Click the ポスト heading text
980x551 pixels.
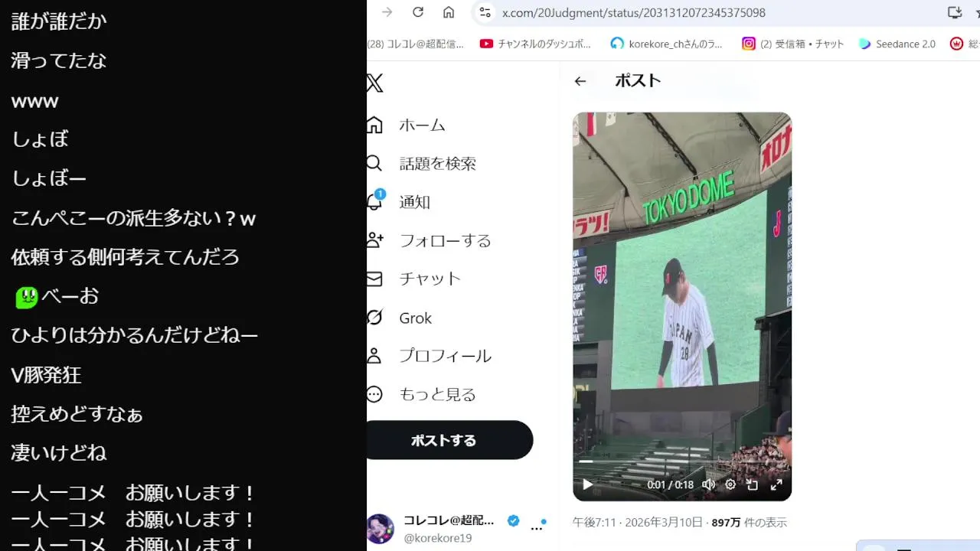(x=638, y=80)
